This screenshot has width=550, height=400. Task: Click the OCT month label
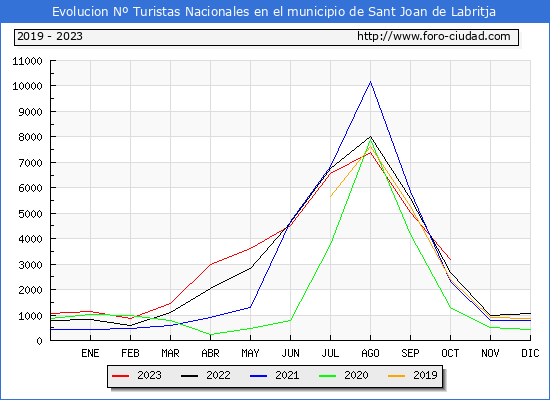pyautogui.click(x=450, y=353)
